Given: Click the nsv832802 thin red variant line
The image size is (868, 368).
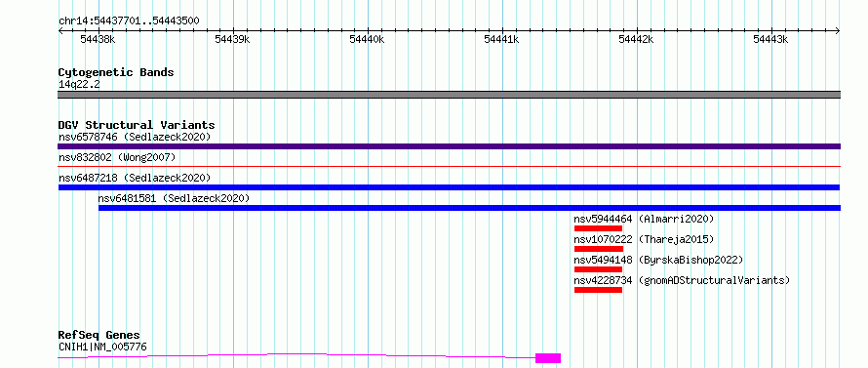Looking at the screenshot, I should tap(449, 166).
